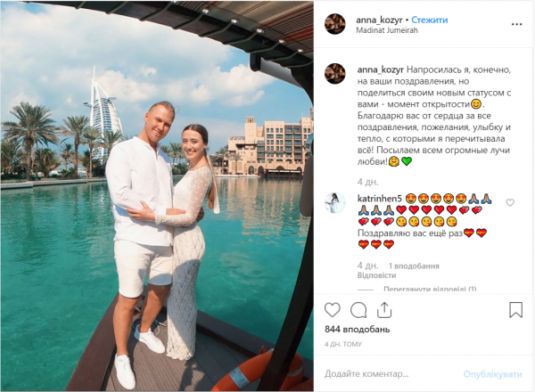Share post via upload arrow icon
The height and width of the screenshot is (392, 535).
384,310
